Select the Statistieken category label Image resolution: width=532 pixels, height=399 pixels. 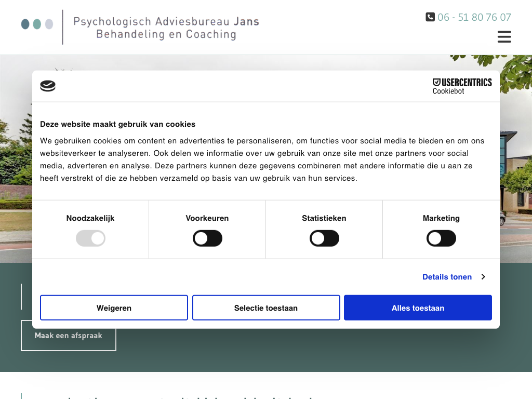(x=324, y=218)
